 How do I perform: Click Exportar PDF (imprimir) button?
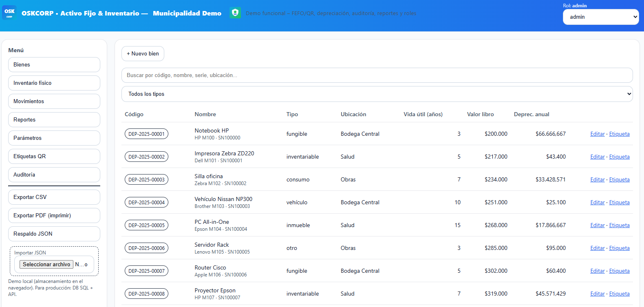point(54,216)
